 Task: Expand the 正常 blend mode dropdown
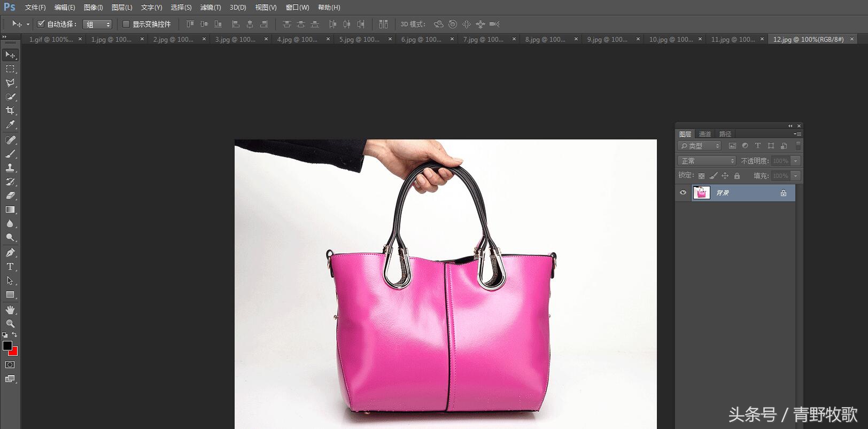pyautogui.click(x=707, y=161)
